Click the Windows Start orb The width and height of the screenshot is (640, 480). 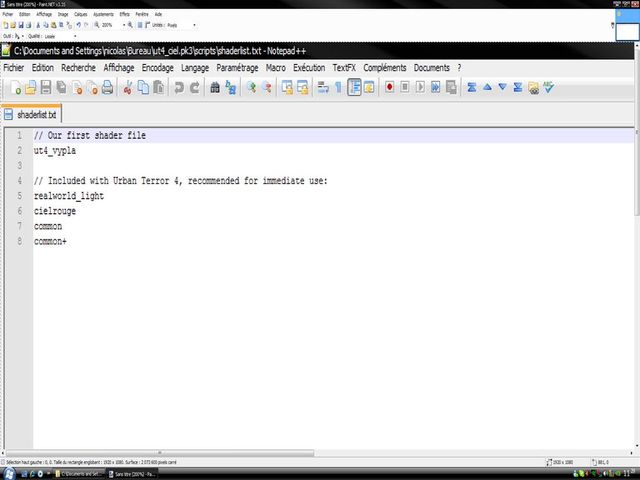tap(8, 474)
